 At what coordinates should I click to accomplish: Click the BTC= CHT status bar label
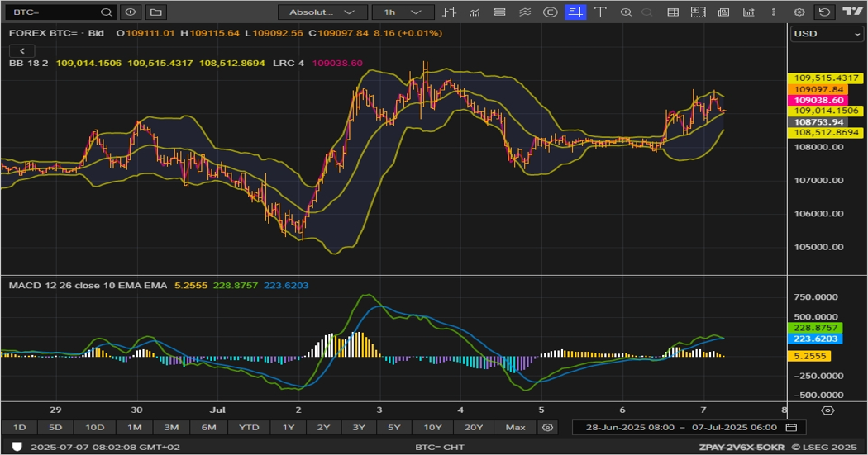point(440,447)
